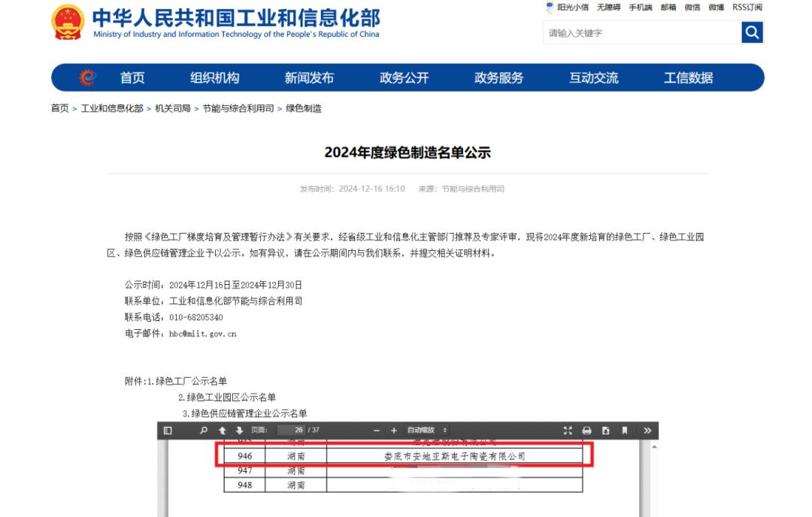
Task: Go to previous PDF page
Action: tap(223, 431)
